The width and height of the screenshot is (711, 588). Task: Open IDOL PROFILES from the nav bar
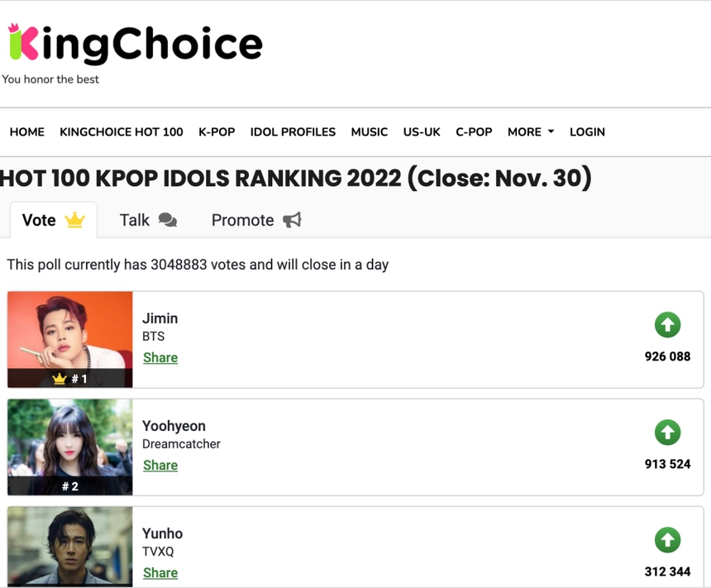point(293,131)
